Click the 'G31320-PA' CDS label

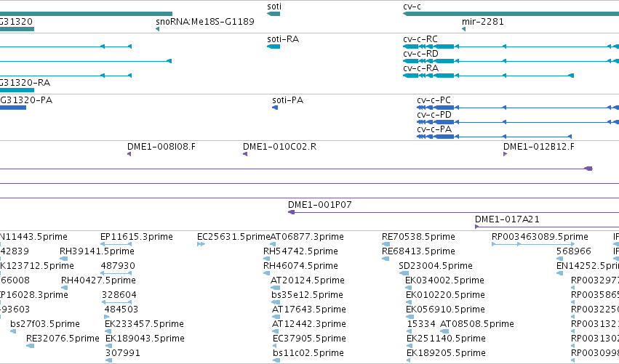[26, 100]
